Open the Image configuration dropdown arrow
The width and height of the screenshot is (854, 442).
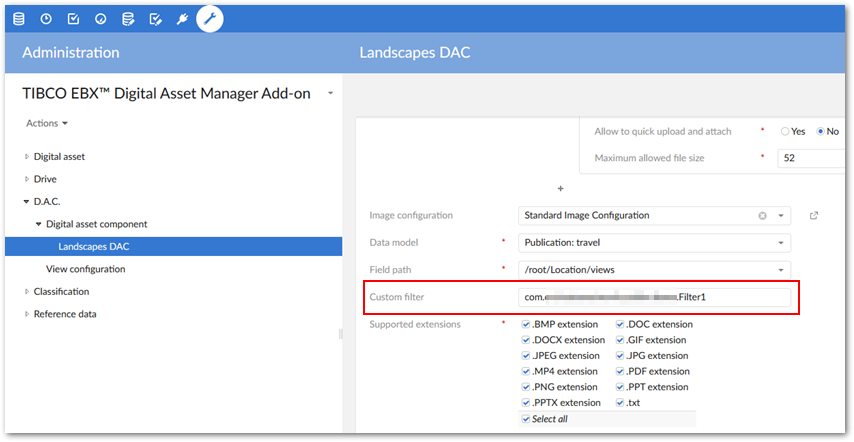(x=780, y=216)
